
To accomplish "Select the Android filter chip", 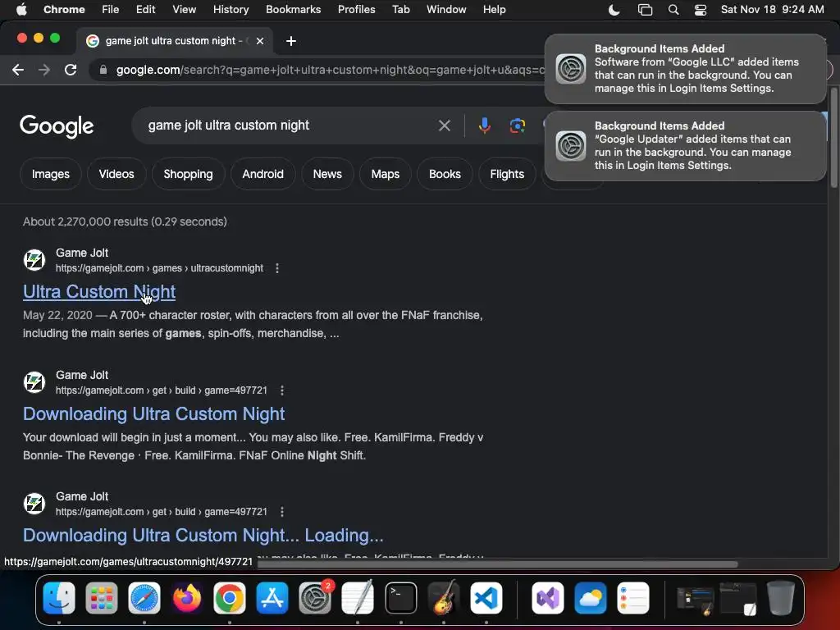I will pyautogui.click(x=262, y=174).
